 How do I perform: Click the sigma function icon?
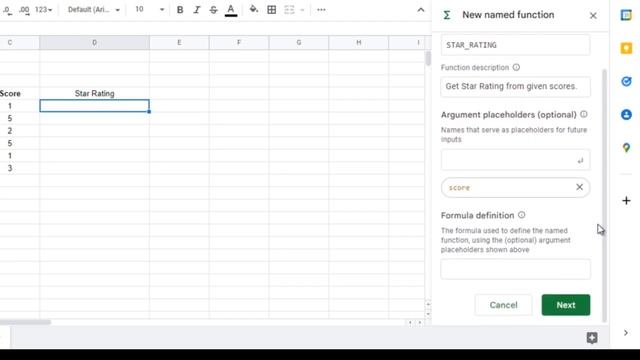[x=447, y=15]
